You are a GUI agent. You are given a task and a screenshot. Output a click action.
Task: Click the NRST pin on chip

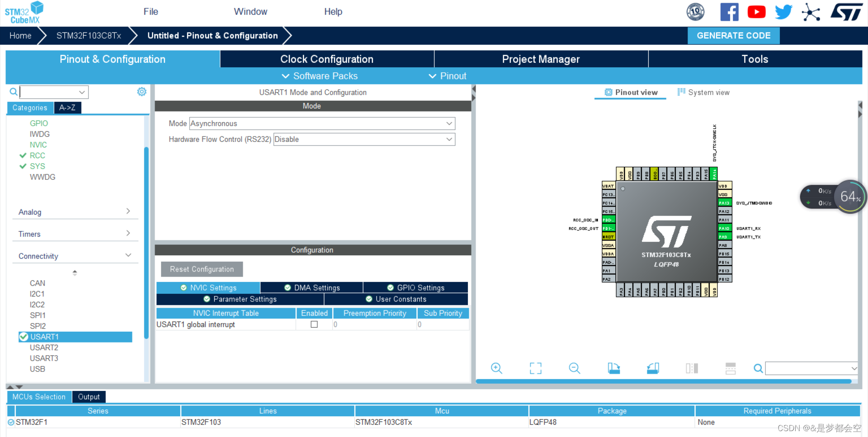[x=609, y=237]
